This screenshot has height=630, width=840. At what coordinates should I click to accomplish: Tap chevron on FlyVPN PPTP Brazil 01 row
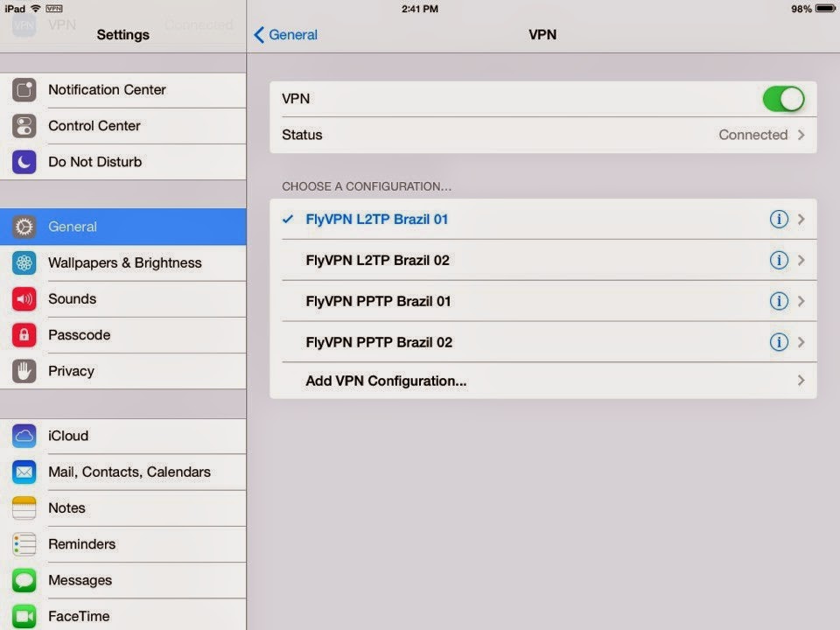801,301
